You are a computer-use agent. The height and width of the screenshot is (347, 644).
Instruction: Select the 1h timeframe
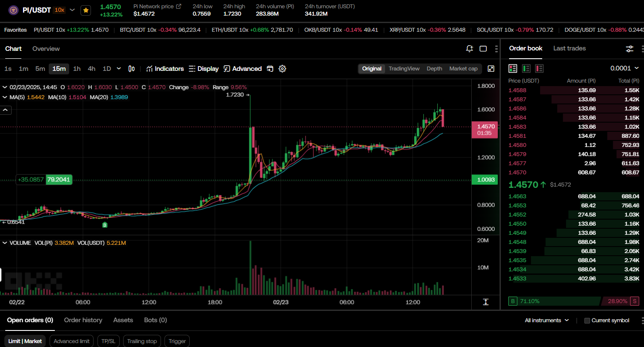pos(77,69)
